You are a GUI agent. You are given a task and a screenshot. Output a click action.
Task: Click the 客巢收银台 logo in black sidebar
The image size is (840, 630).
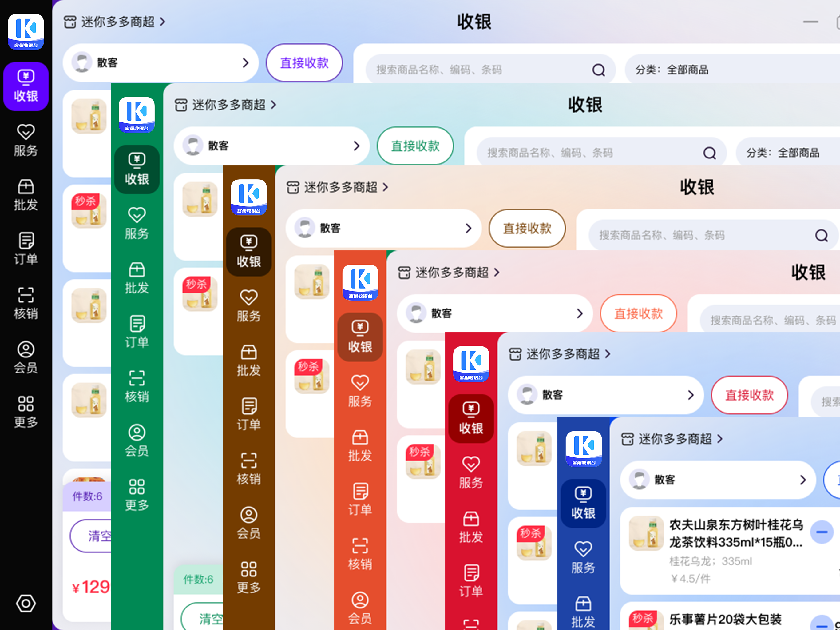coord(26,32)
